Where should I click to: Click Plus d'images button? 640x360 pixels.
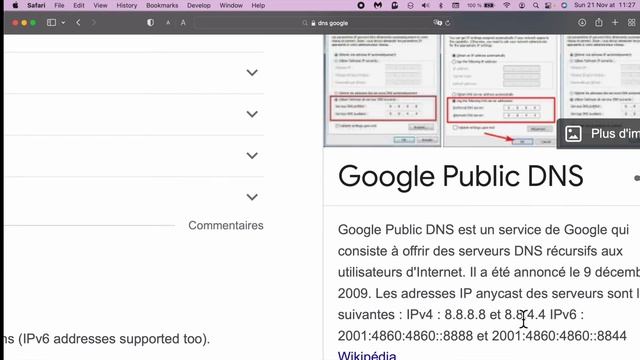tap(598, 133)
